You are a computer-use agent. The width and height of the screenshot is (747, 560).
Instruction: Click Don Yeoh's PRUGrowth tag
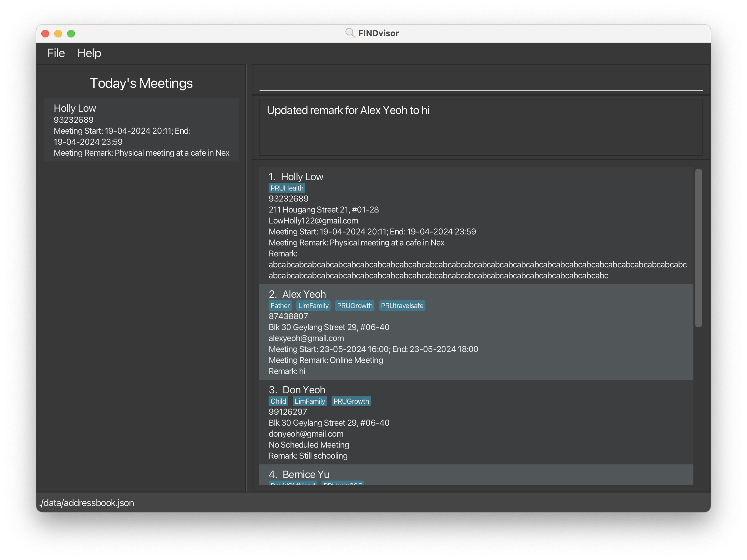351,401
